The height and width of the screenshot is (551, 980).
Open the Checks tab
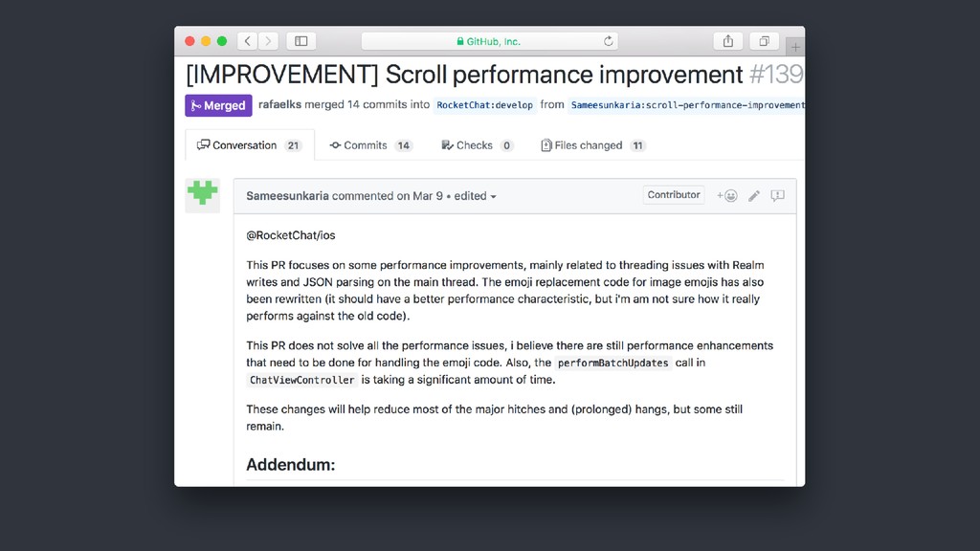(477, 145)
